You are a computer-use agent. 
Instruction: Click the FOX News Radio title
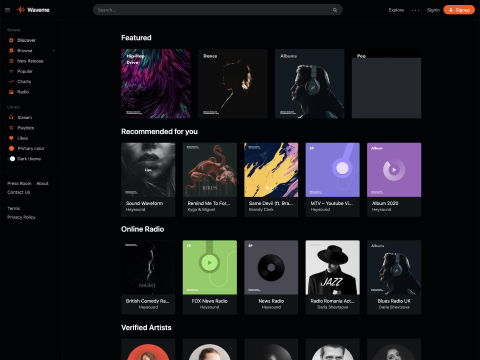[x=210, y=301]
